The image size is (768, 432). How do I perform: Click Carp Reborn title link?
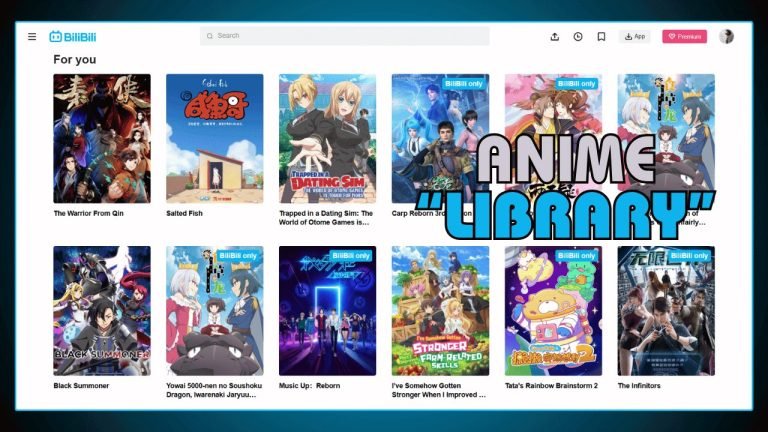click(x=420, y=213)
